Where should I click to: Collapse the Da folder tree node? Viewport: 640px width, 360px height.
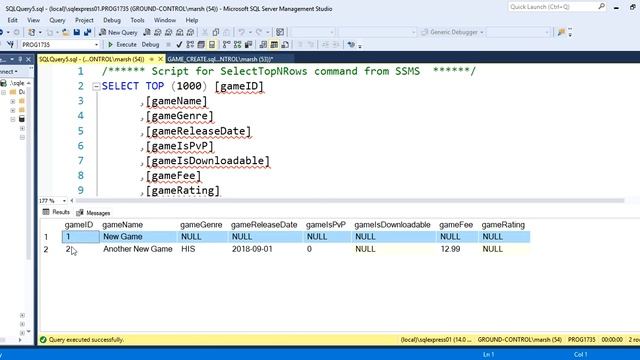[4, 92]
